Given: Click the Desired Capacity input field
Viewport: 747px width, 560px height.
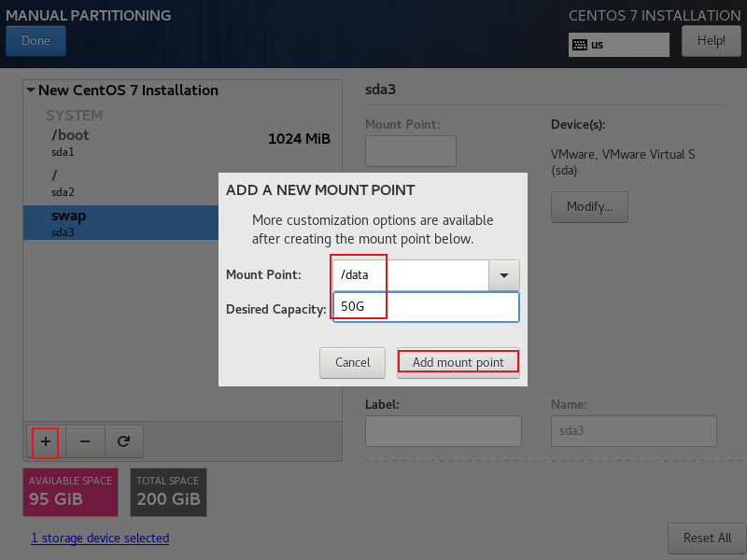Looking at the screenshot, I should click(x=425, y=307).
